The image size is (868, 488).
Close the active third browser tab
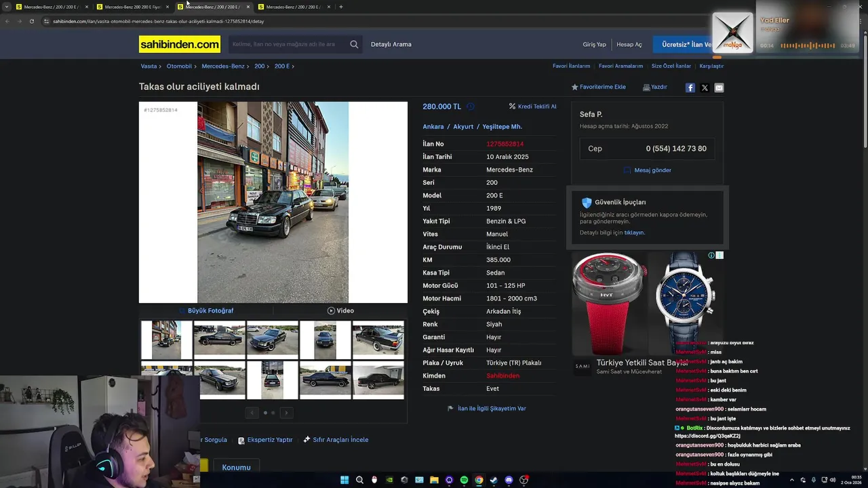(248, 7)
